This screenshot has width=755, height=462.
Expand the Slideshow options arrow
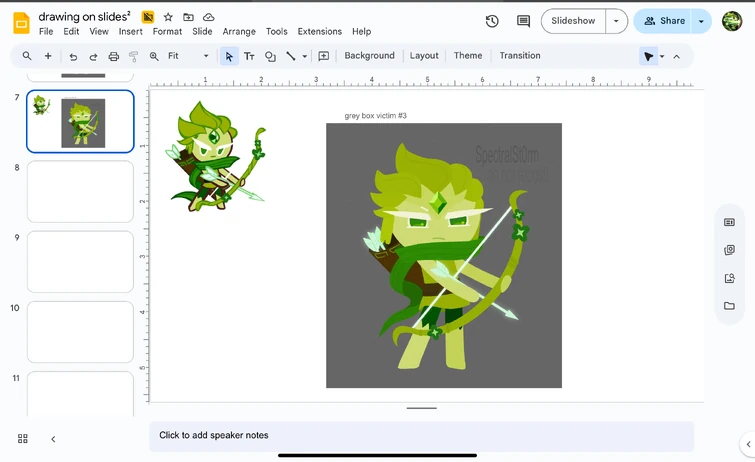[616, 21]
